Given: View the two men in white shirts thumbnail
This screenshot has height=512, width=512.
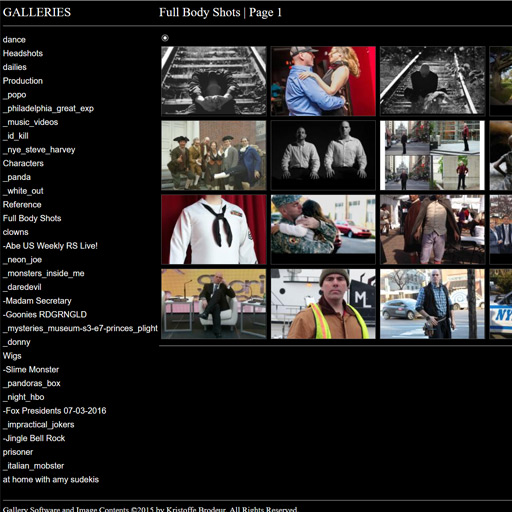Looking at the screenshot, I should [323, 155].
